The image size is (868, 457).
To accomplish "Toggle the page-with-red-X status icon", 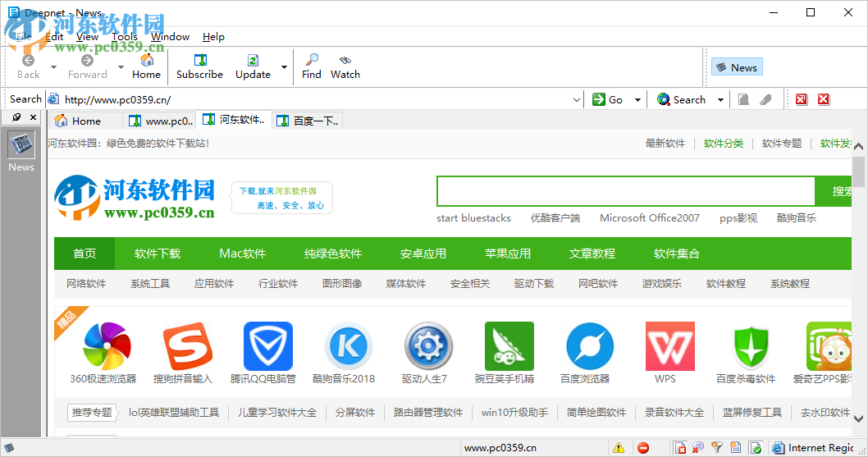I will point(680,448).
